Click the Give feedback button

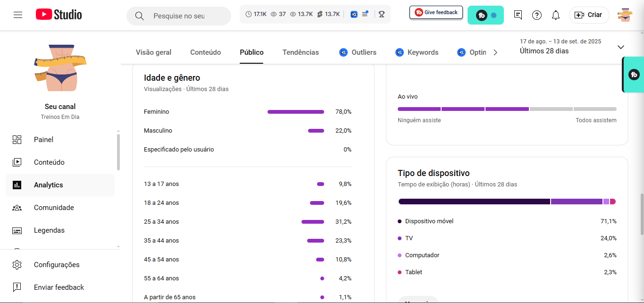pos(436,13)
